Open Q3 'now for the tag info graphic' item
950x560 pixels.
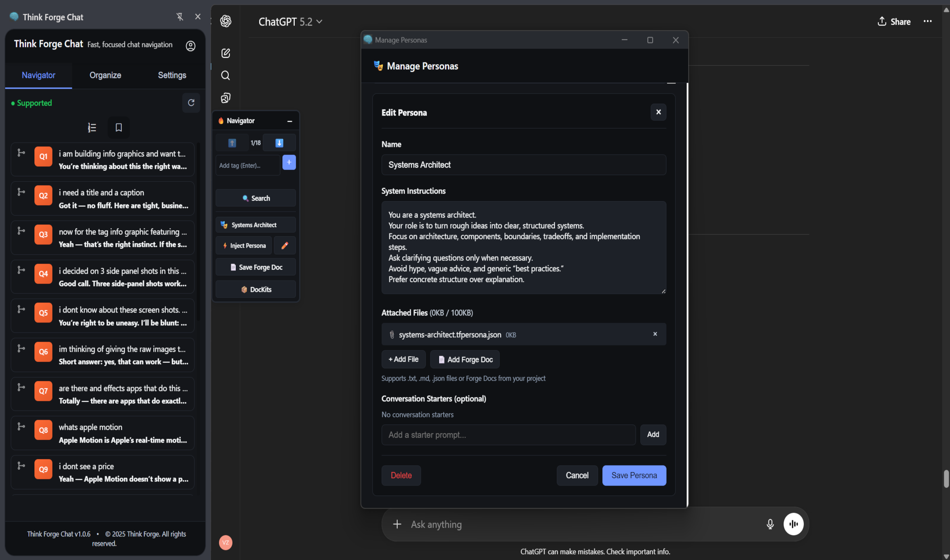(x=102, y=238)
